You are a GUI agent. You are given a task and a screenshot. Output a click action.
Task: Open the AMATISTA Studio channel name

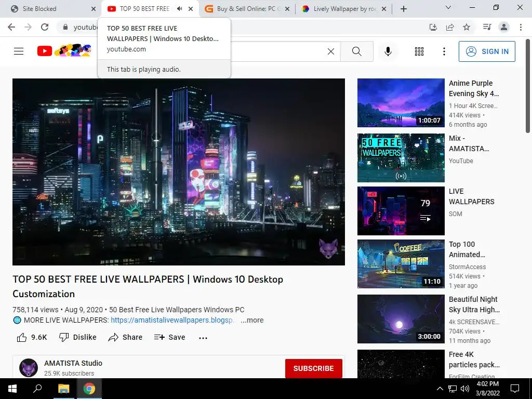coord(73,363)
